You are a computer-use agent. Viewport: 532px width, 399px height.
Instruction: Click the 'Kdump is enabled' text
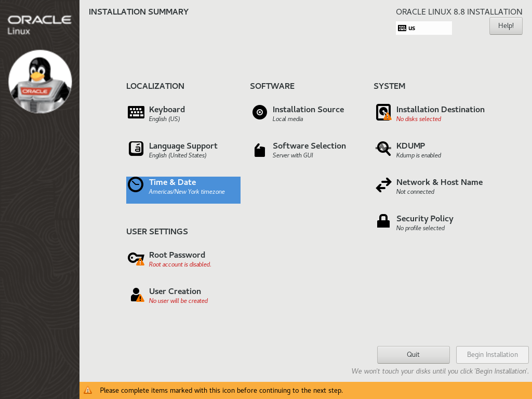point(419,155)
